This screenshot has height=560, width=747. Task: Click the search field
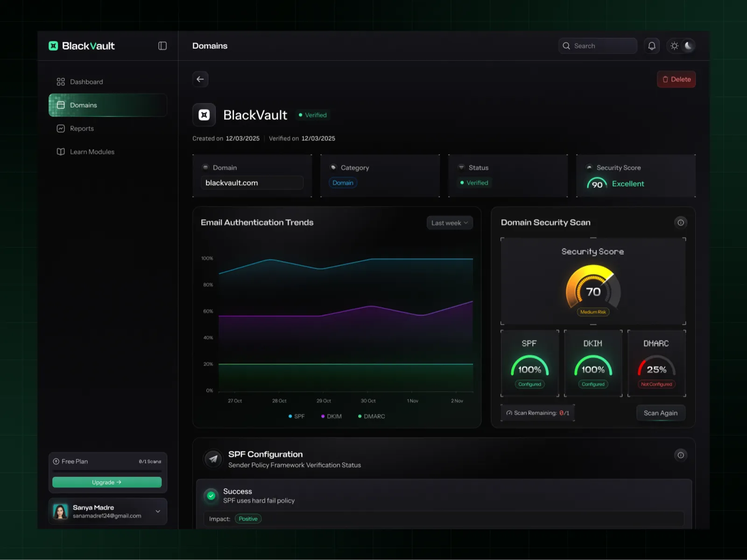[x=598, y=46]
